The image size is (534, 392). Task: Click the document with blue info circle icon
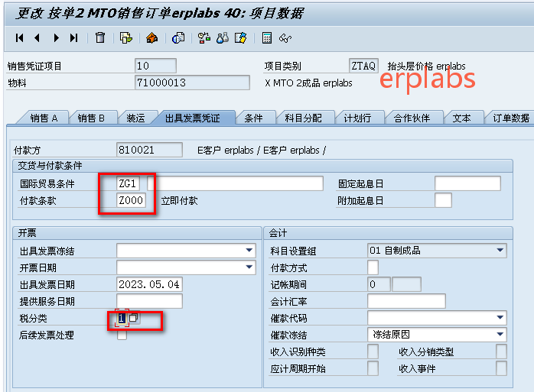[x=178, y=37]
